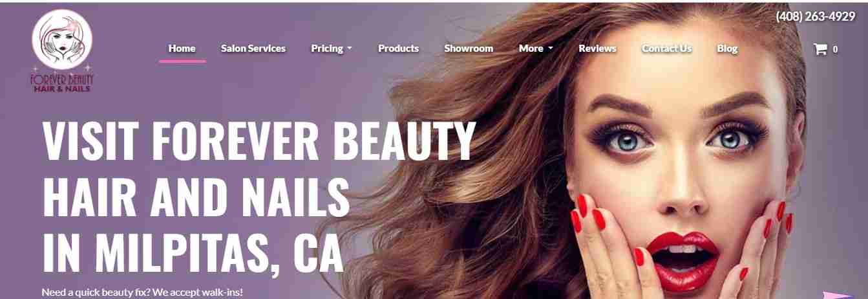The width and height of the screenshot is (868, 299).
Task: Open the Blog link
Action: click(727, 49)
